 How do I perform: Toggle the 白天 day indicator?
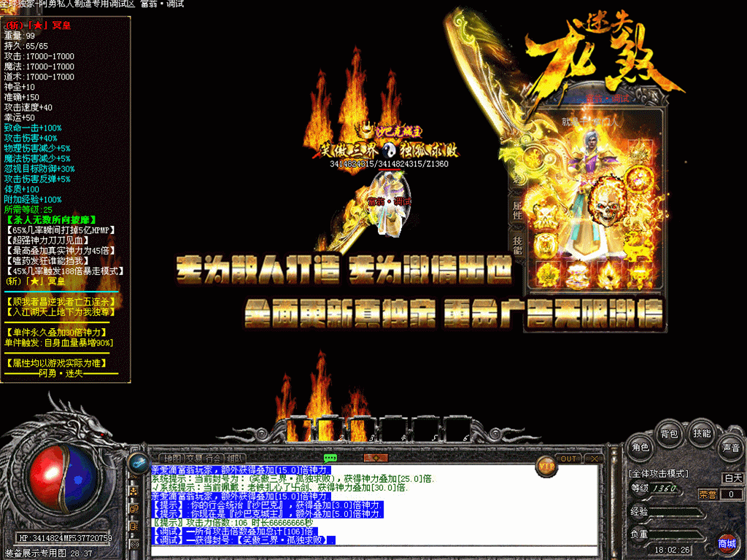[x=732, y=478]
